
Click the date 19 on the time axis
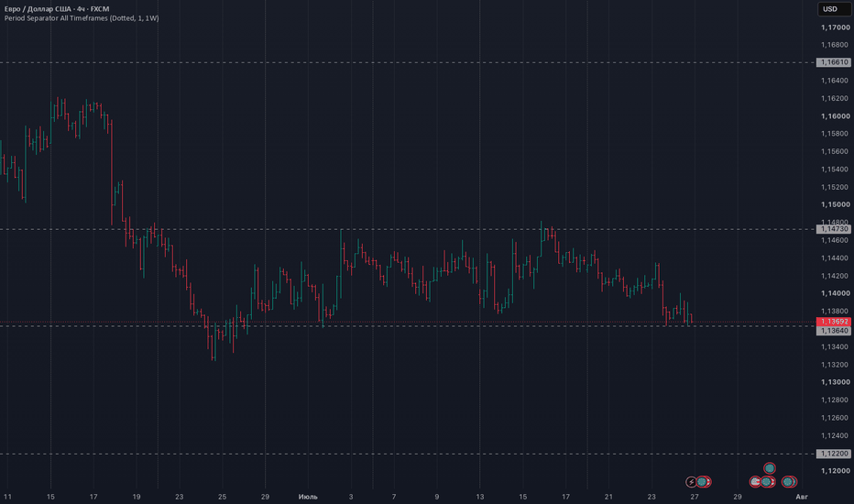(137, 497)
